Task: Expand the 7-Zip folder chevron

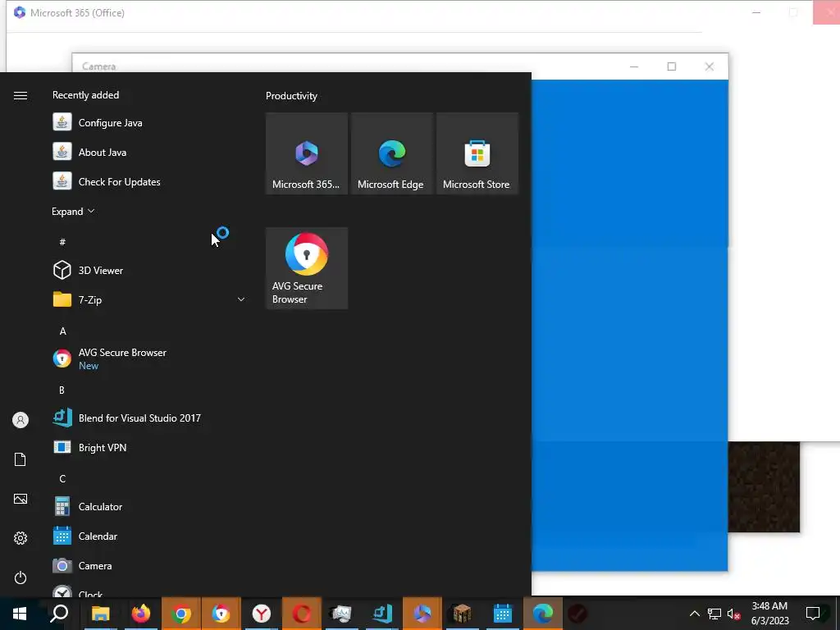Action: pos(241,299)
